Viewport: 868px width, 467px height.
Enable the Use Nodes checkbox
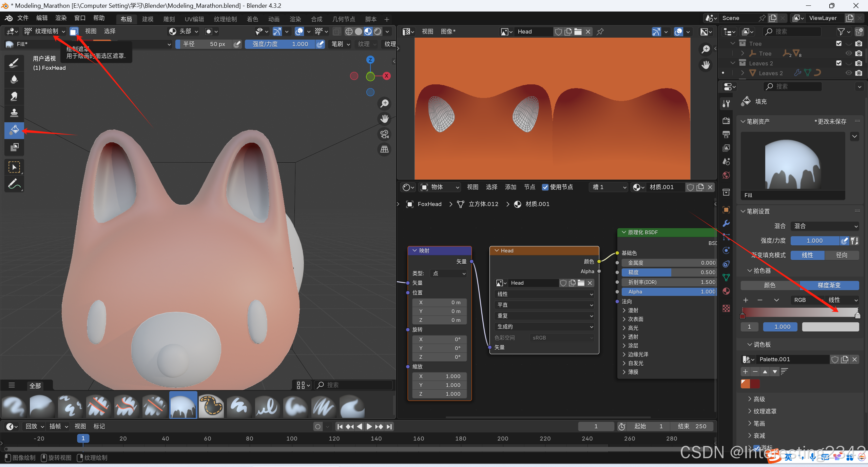coord(545,187)
